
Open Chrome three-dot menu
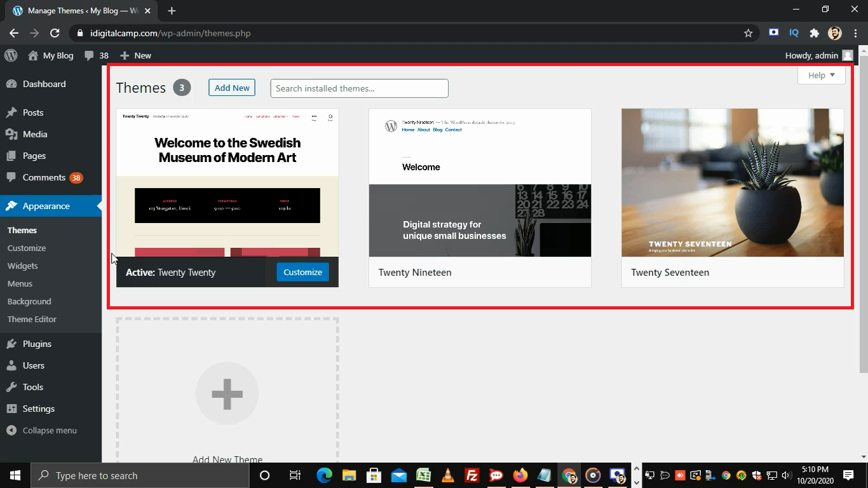(x=855, y=33)
